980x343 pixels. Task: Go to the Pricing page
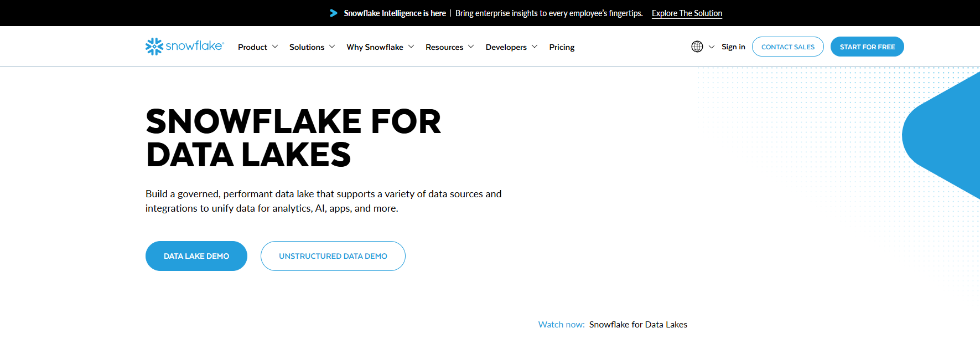tap(562, 47)
